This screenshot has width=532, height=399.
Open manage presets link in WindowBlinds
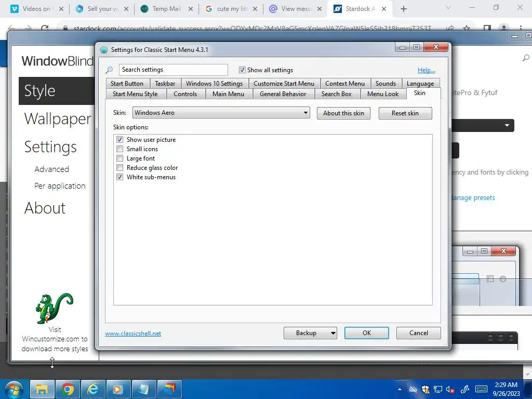click(473, 197)
